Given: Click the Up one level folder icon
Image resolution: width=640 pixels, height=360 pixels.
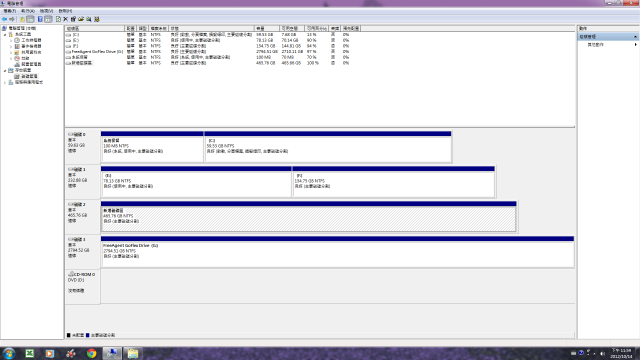Looking at the screenshot, I should coord(22,19).
